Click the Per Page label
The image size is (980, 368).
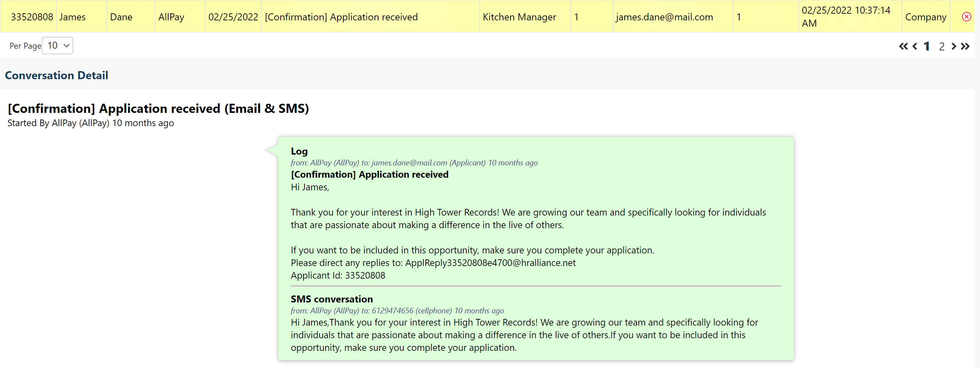coord(25,46)
